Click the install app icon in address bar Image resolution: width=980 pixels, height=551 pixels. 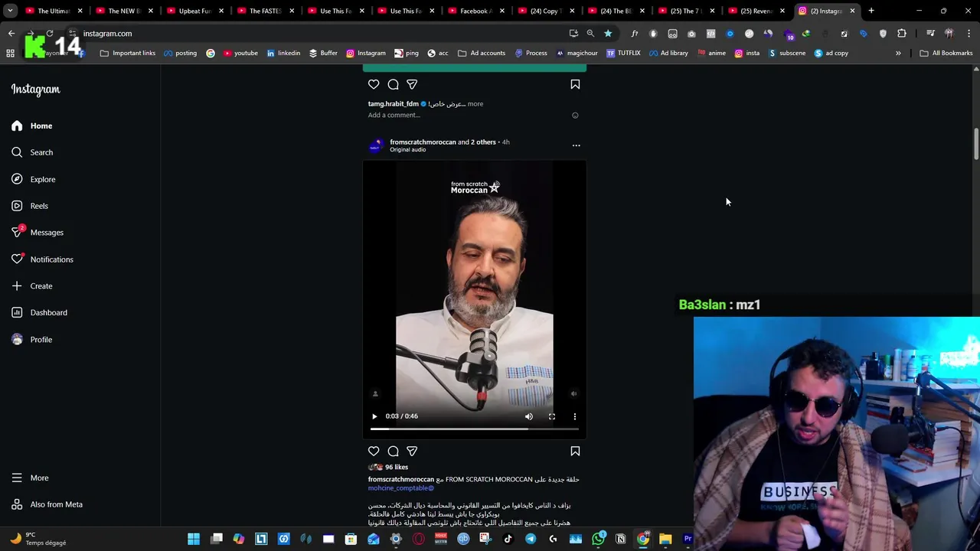coord(573,34)
